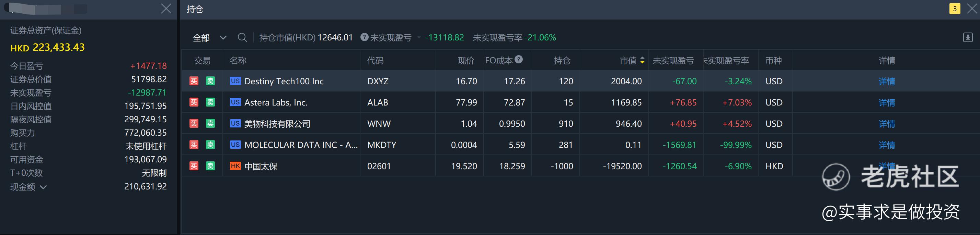Image resolution: width=980 pixels, height=235 pixels.
Task: Select the Destiny Tech100 Inc name
Action: 284,81
